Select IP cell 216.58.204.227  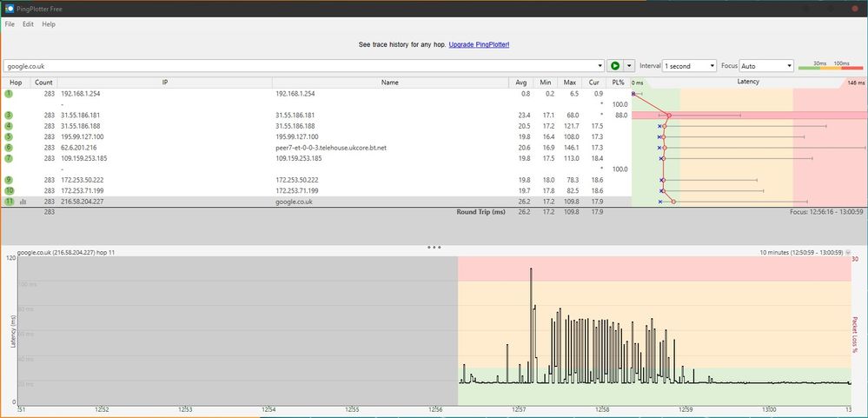(82, 202)
